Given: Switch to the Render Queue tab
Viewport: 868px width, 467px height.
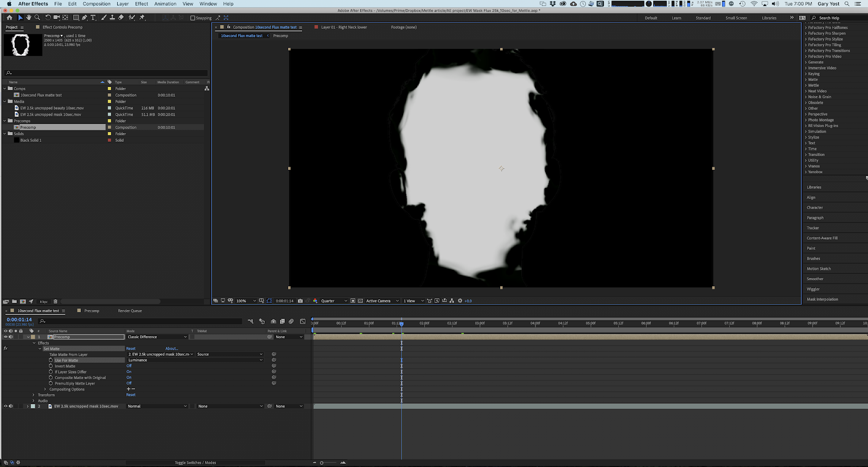Looking at the screenshot, I should pyautogui.click(x=130, y=311).
